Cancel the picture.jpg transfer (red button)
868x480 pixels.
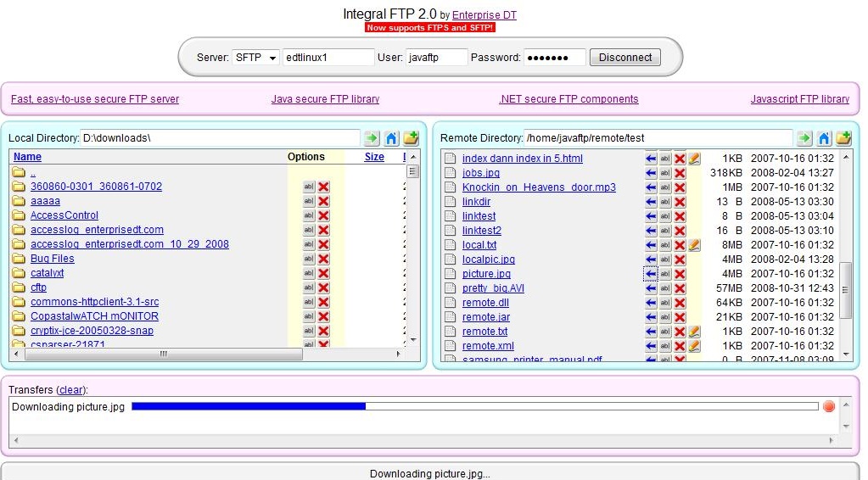point(829,407)
